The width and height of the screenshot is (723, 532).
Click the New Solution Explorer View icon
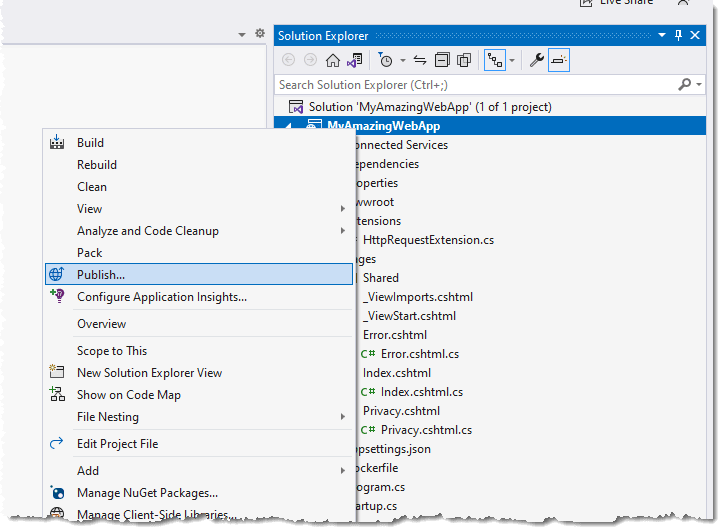point(57,372)
